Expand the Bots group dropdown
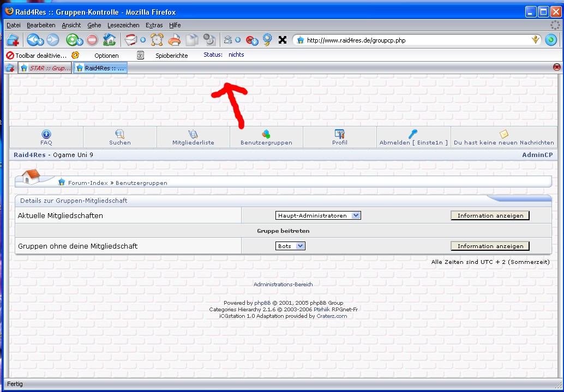This screenshot has height=392, width=564. pos(300,246)
